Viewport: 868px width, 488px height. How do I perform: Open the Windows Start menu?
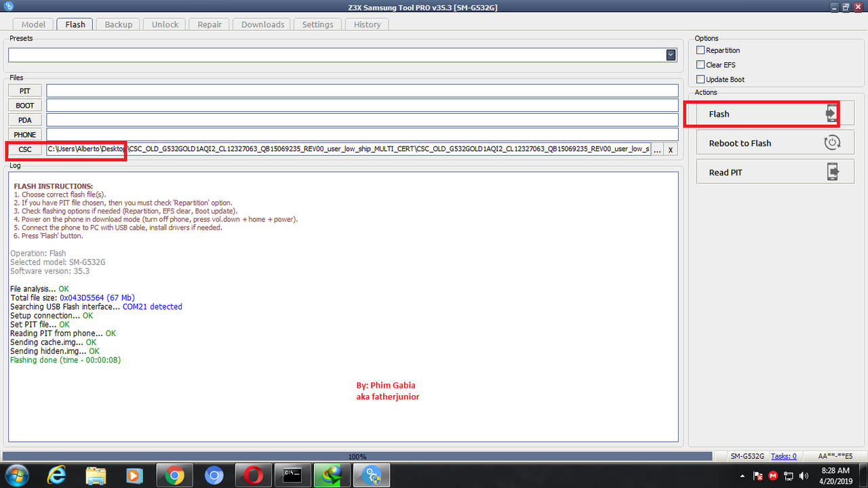(x=16, y=475)
